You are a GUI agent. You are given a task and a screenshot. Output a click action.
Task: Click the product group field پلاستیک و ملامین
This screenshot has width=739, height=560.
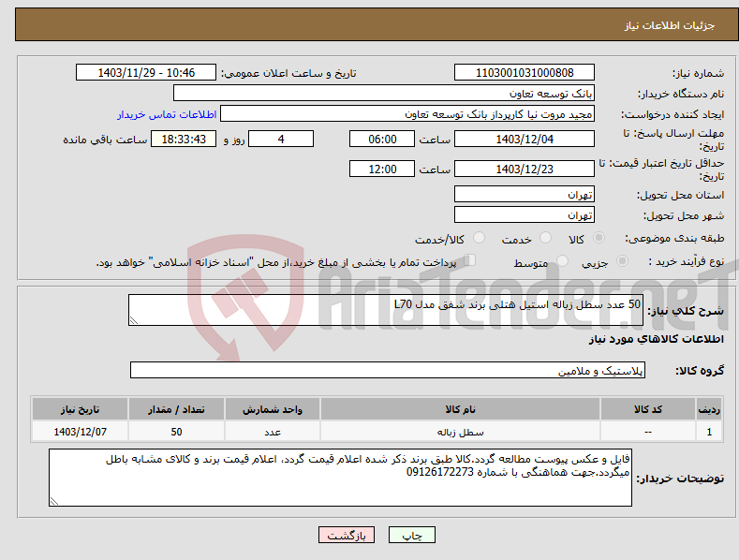[x=388, y=370]
